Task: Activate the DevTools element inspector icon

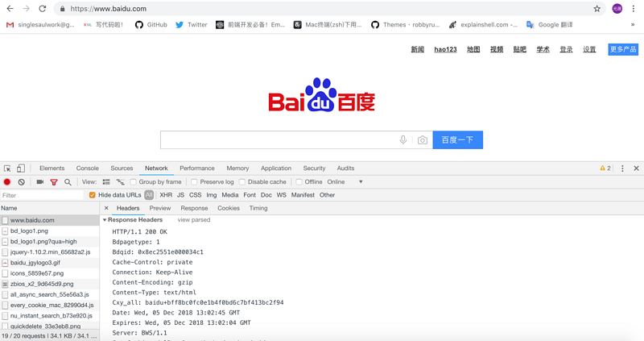Action: pyautogui.click(x=7, y=168)
